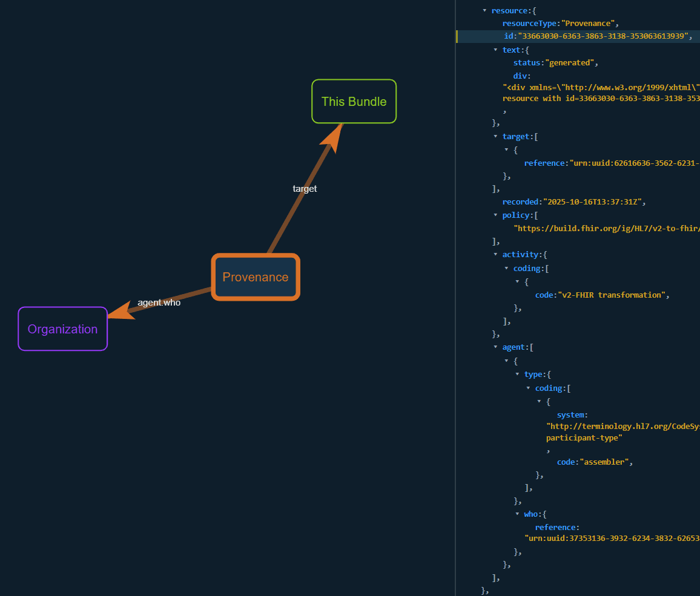This screenshot has height=596, width=700.
Task: Click the policy URL string
Action: click(x=607, y=228)
